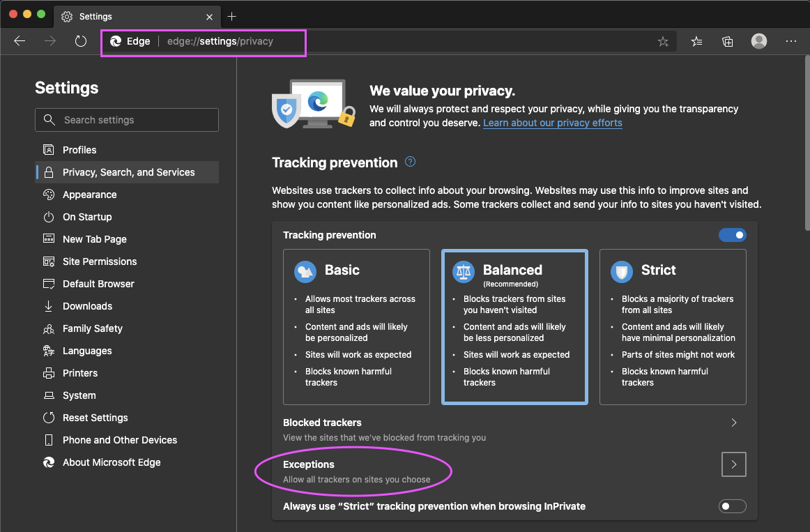Open a new tab with the plus button
This screenshot has height=532, width=810.
pyautogui.click(x=232, y=17)
